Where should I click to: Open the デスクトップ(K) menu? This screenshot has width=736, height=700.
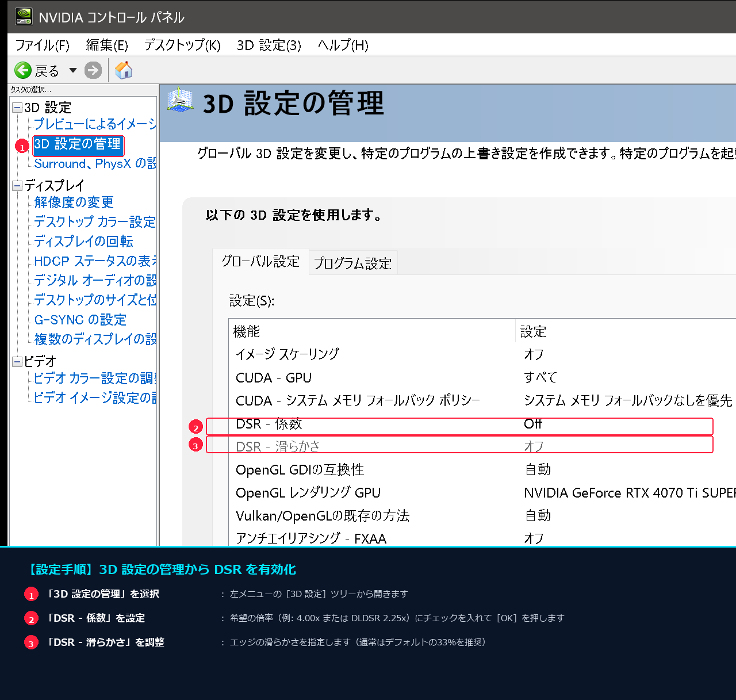182,45
